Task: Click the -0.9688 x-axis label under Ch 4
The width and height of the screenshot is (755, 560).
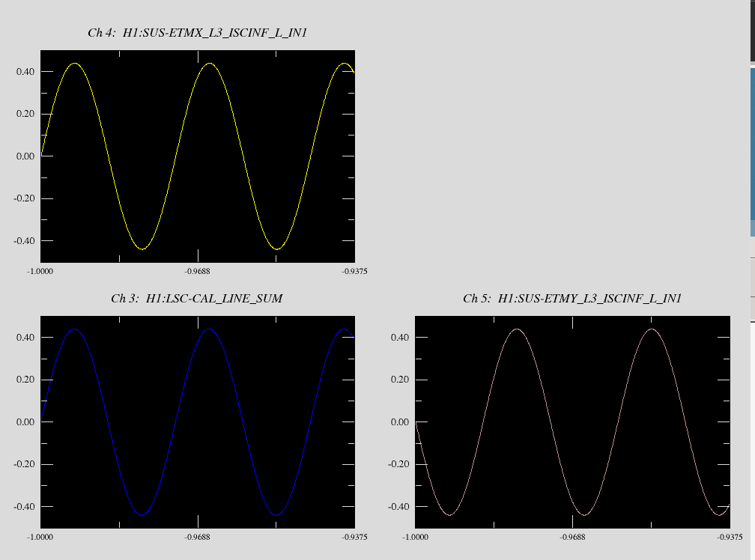Action: (x=198, y=271)
